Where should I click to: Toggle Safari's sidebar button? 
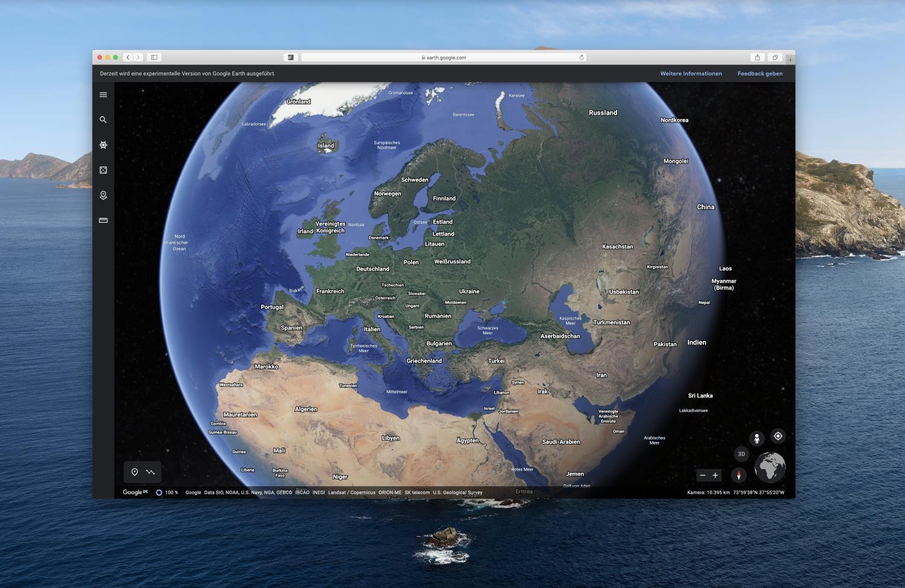tap(154, 57)
